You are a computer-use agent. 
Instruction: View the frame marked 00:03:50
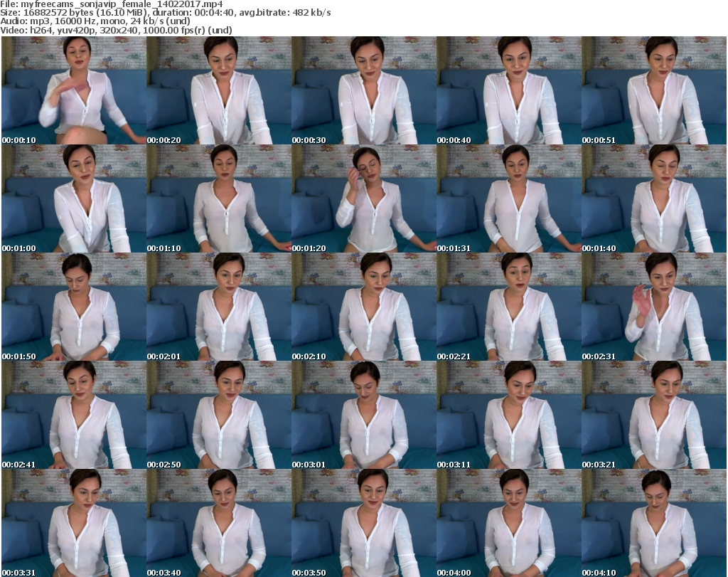tap(364, 523)
